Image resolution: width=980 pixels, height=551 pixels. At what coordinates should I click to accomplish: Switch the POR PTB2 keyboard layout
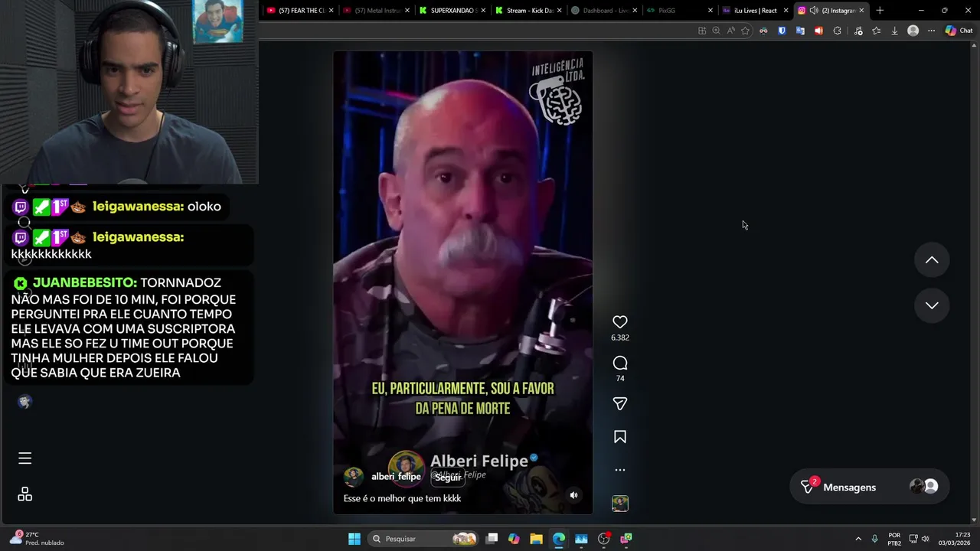coord(894,539)
